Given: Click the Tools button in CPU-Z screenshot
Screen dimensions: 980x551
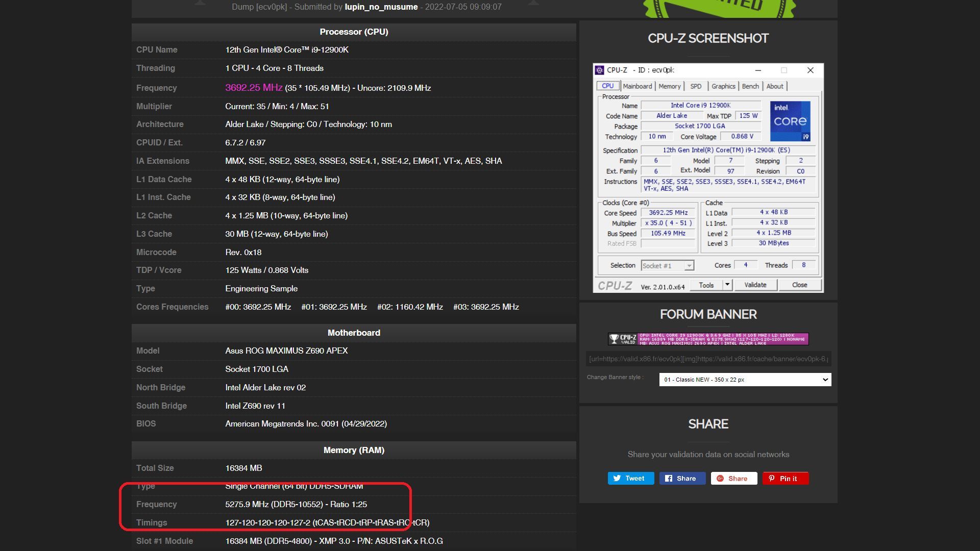Looking at the screenshot, I should click(706, 285).
